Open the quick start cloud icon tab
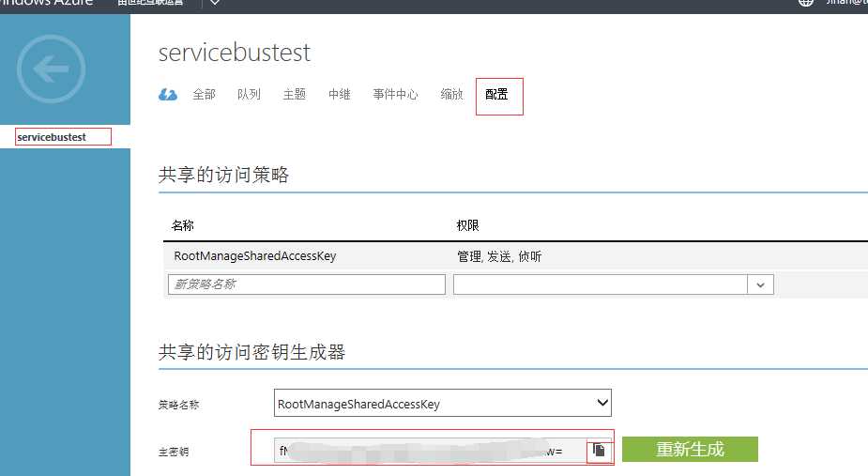The height and width of the screenshot is (476, 868). (168, 95)
